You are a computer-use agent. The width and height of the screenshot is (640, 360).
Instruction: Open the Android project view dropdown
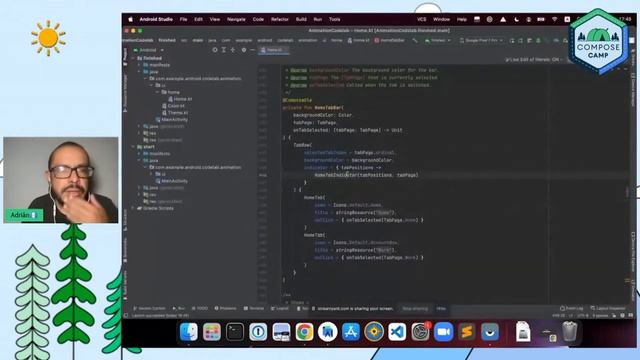click(149, 50)
